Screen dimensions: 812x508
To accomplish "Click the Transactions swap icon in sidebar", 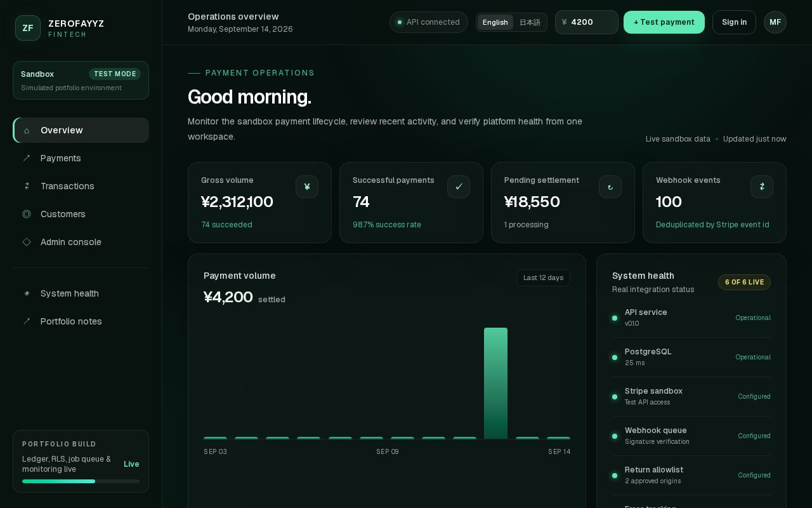I will [27, 186].
